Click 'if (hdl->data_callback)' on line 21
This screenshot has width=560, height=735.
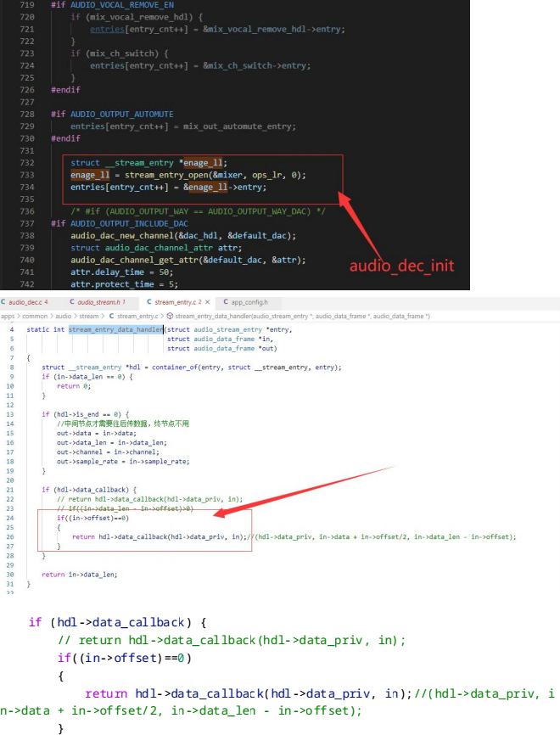pos(86,490)
